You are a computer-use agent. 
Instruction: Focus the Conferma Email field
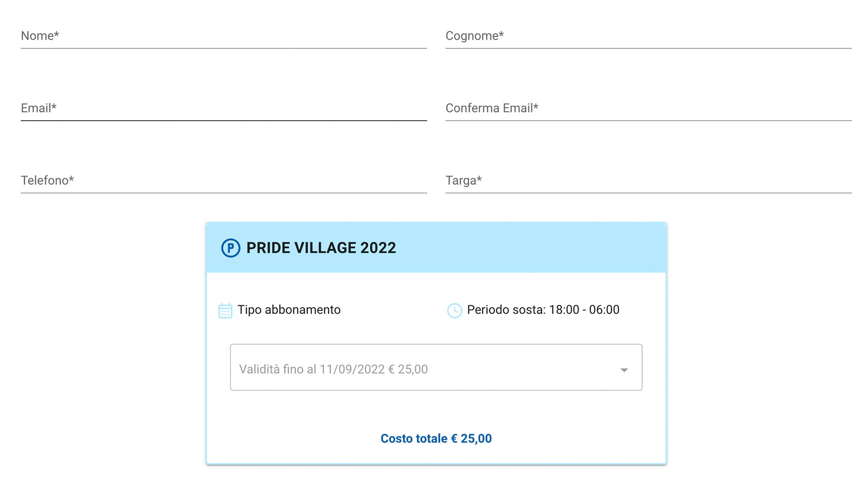[648, 108]
